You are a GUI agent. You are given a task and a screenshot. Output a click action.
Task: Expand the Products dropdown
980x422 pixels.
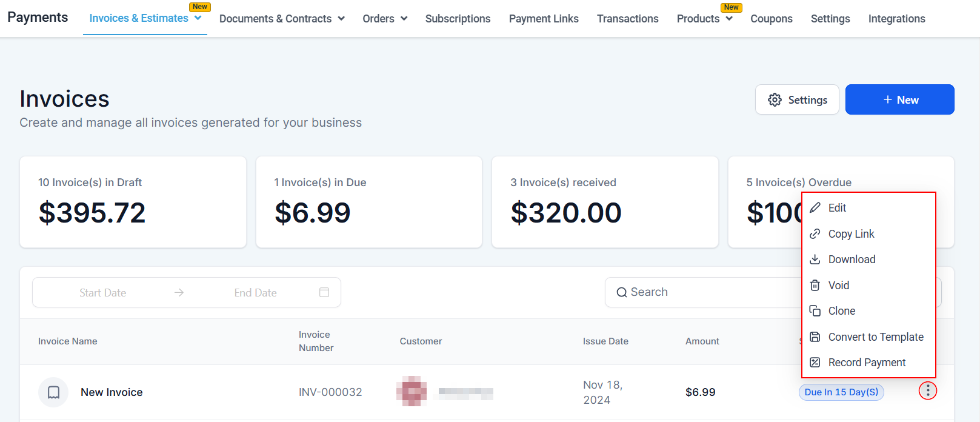point(729,19)
